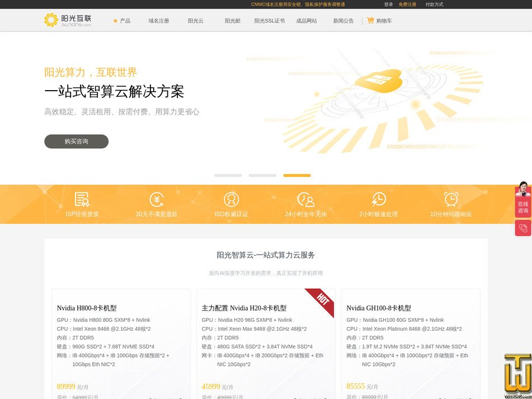Viewport: 532px width, 399px height.
Task: Click the cloud server banner illustration
Action: tap(378, 82)
